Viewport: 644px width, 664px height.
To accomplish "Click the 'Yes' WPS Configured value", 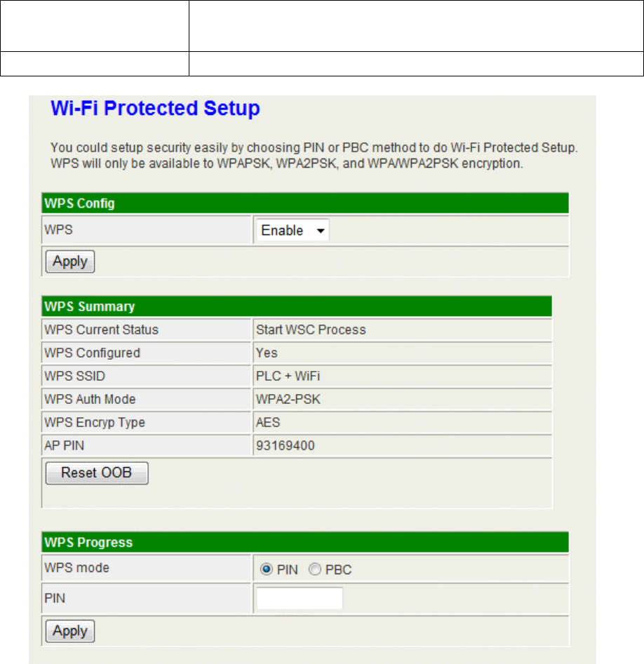I will [267, 353].
